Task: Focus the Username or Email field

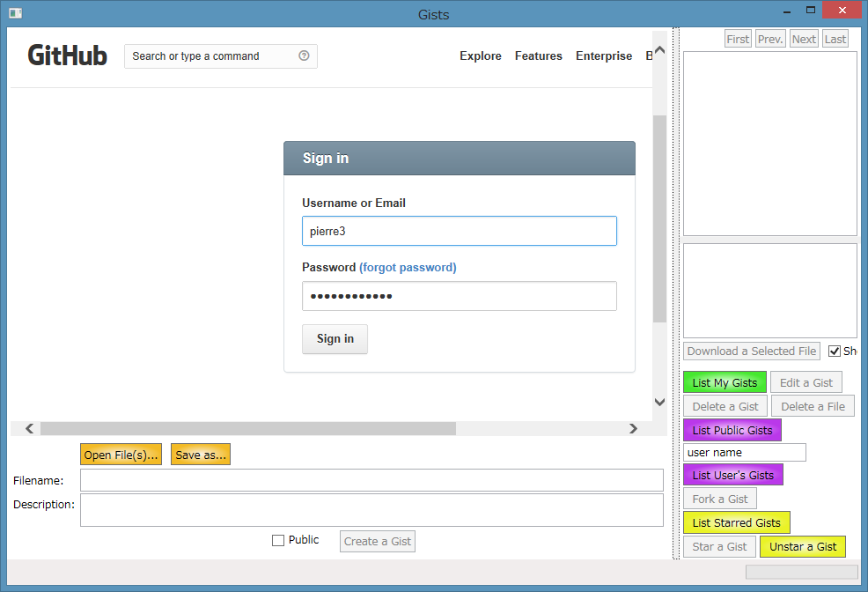Action: click(x=459, y=231)
